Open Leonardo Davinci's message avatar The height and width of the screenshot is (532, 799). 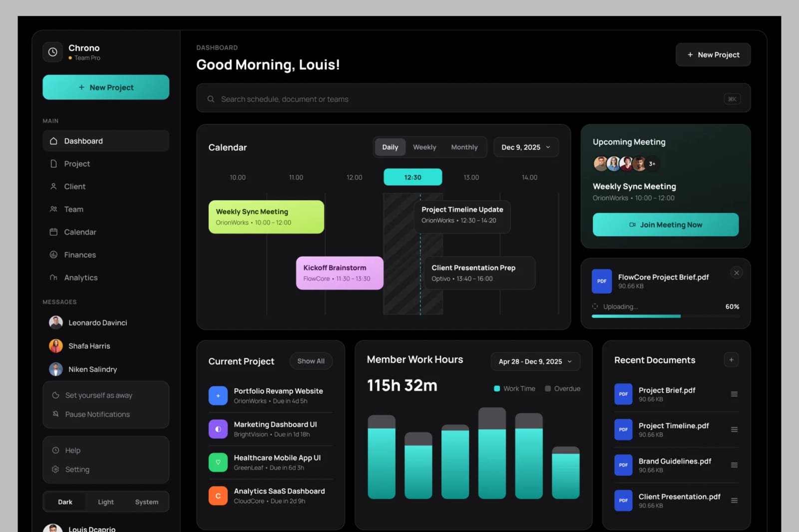coord(56,322)
